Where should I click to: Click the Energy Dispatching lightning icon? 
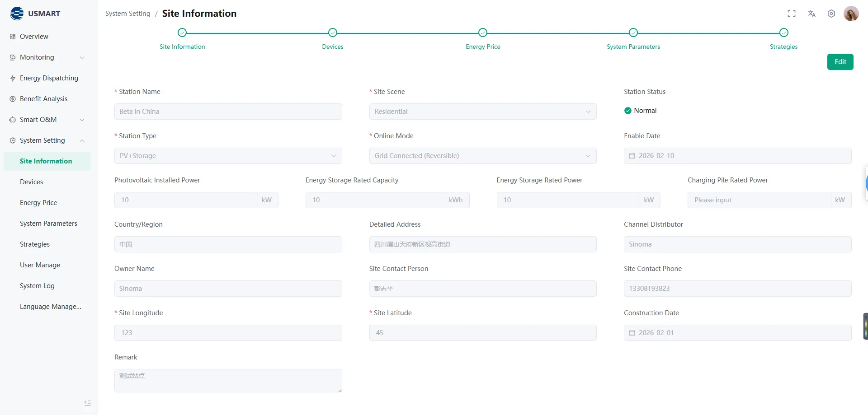pyautogui.click(x=12, y=78)
